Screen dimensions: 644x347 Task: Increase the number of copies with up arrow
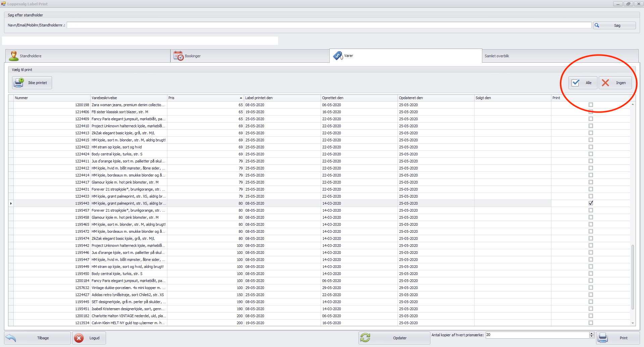point(592,334)
